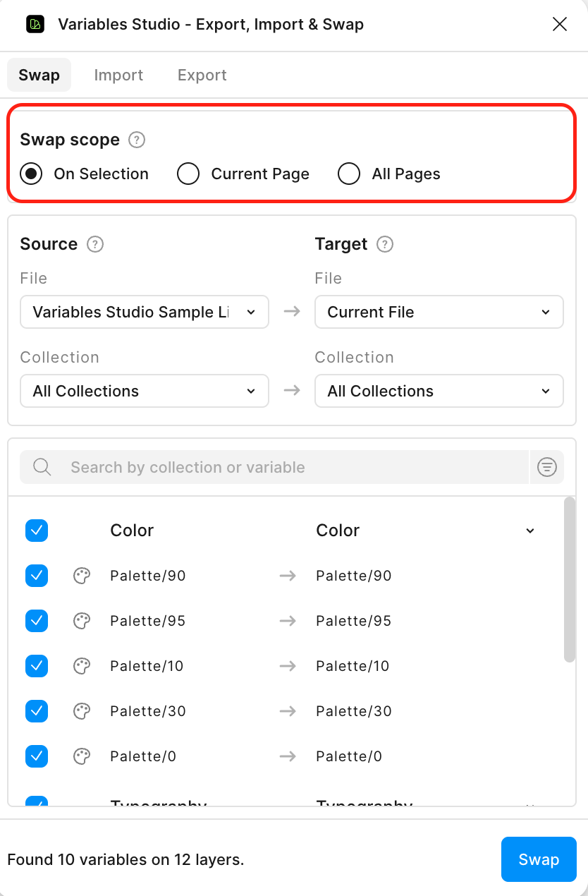Switch to the Export tab
This screenshot has height=896, width=588.
tap(202, 75)
